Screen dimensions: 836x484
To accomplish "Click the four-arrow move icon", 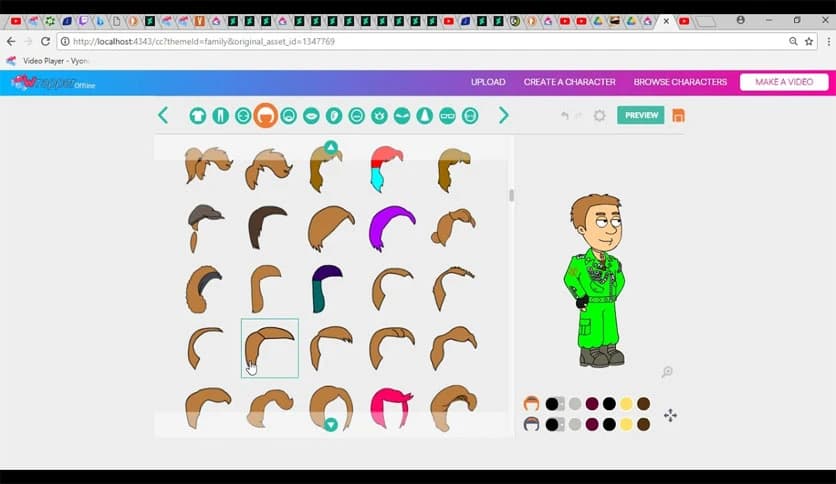I will (670, 415).
